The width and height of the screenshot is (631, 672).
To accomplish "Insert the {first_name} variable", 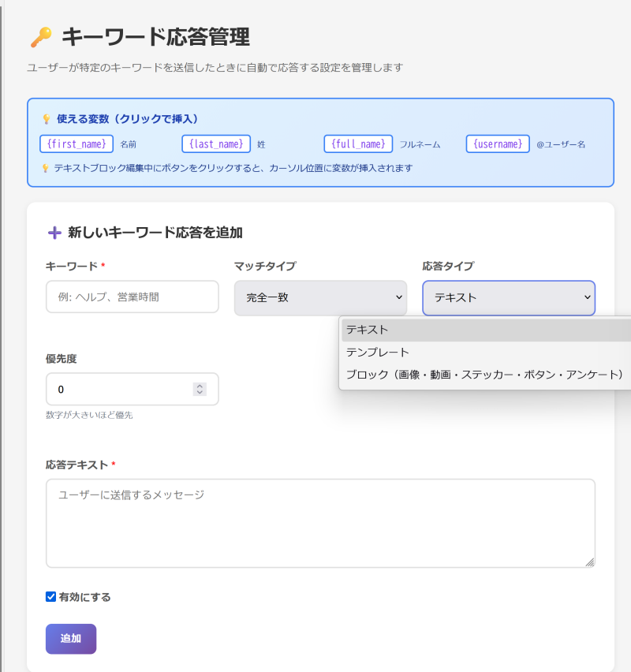I will [x=77, y=144].
